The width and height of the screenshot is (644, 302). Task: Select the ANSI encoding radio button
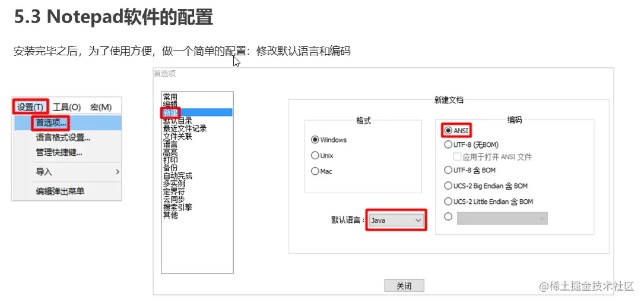tap(448, 130)
